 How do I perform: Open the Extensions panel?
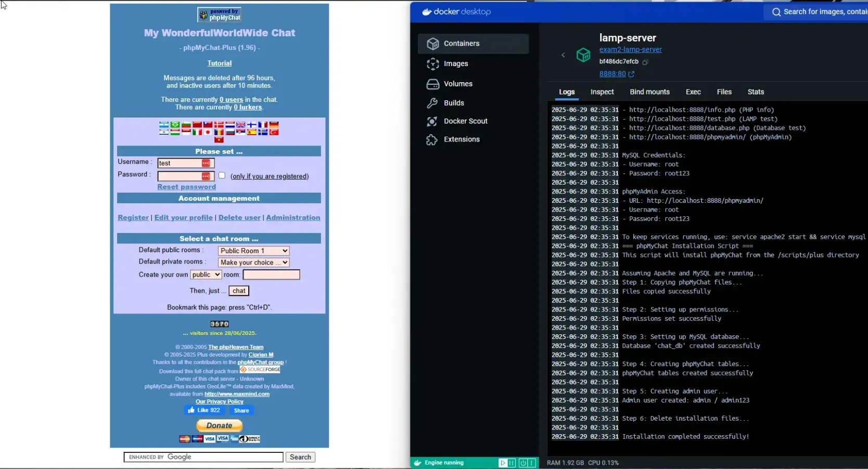(x=461, y=139)
